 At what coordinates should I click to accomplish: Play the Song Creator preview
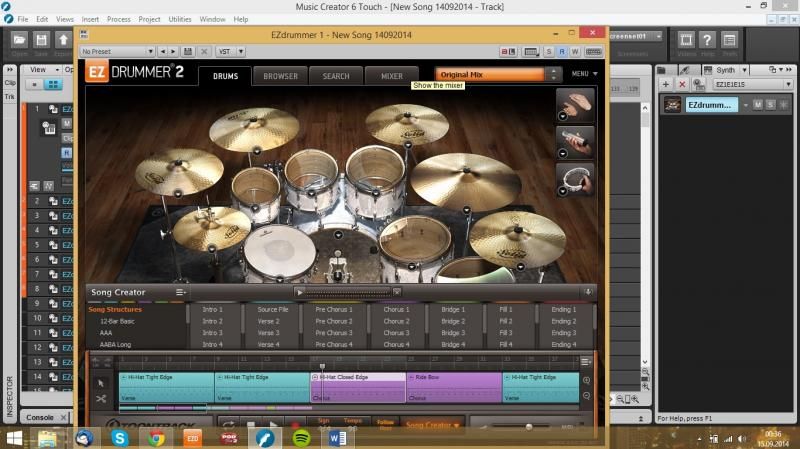299,292
